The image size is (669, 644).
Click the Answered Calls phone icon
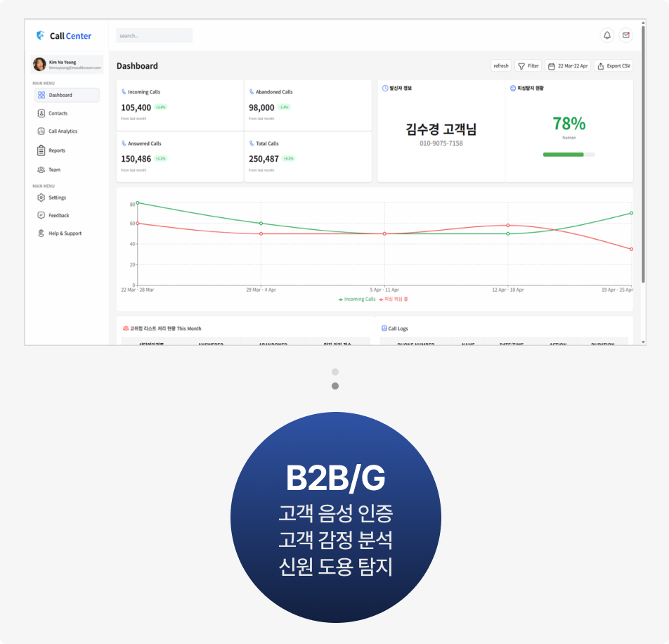pyautogui.click(x=124, y=143)
